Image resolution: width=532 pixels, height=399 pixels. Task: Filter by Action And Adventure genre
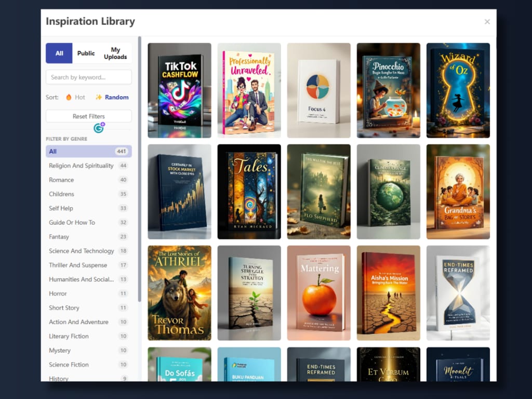pos(88,322)
